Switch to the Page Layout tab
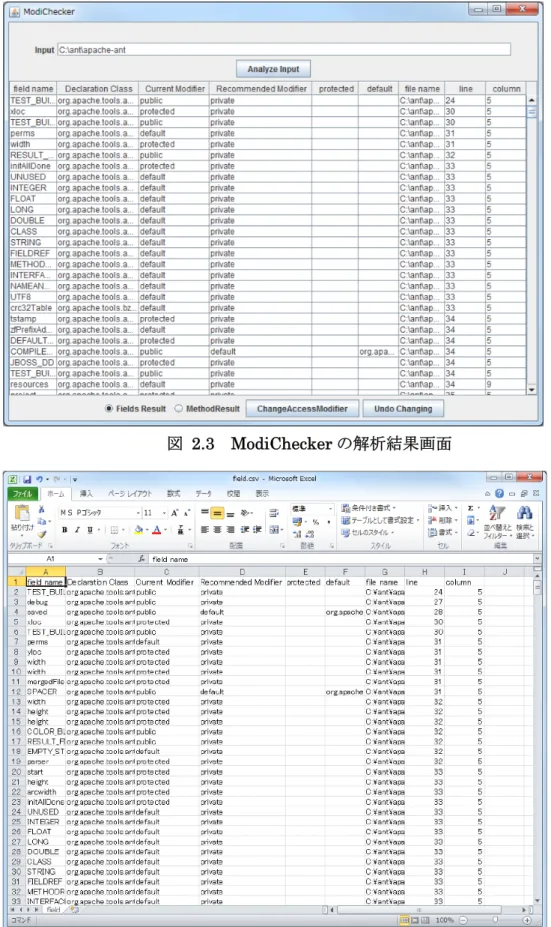The image size is (551, 927). tap(129, 494)
